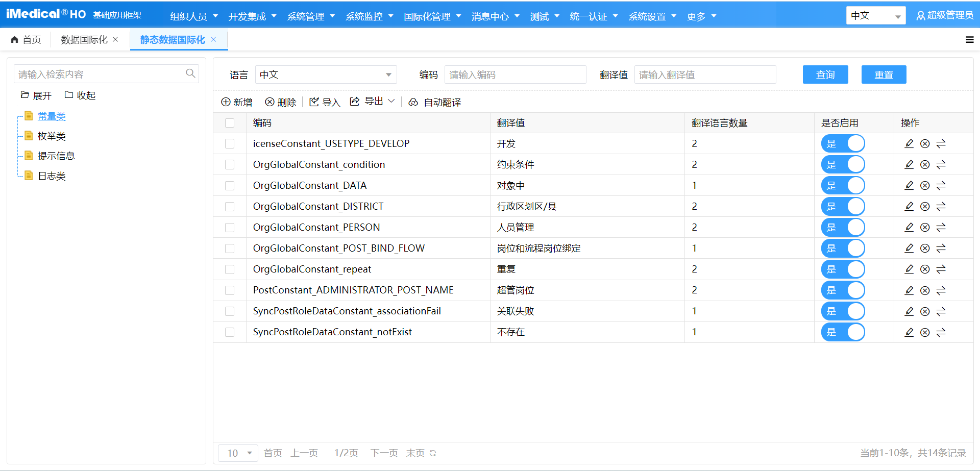Click the 自动翻译 auto translate button

[x=435, y=102]
